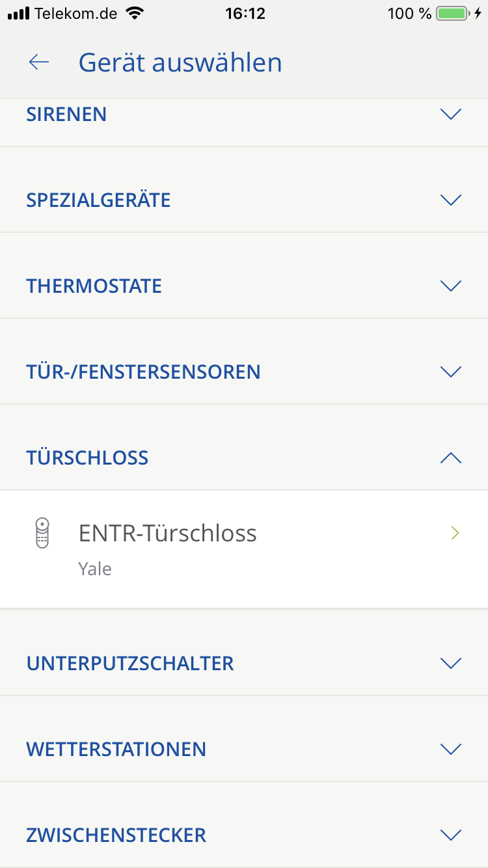Collapse the Türschloss section chevron

coord(450,457)
